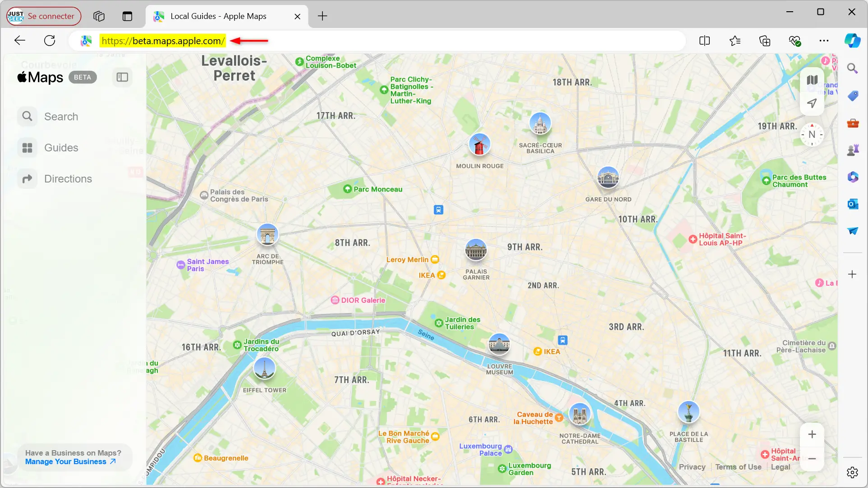The width and height of the screenshot is (868, 488).
Task: Click the transit station icon near 8th Arr.
Action: click(x=438, y=210)
